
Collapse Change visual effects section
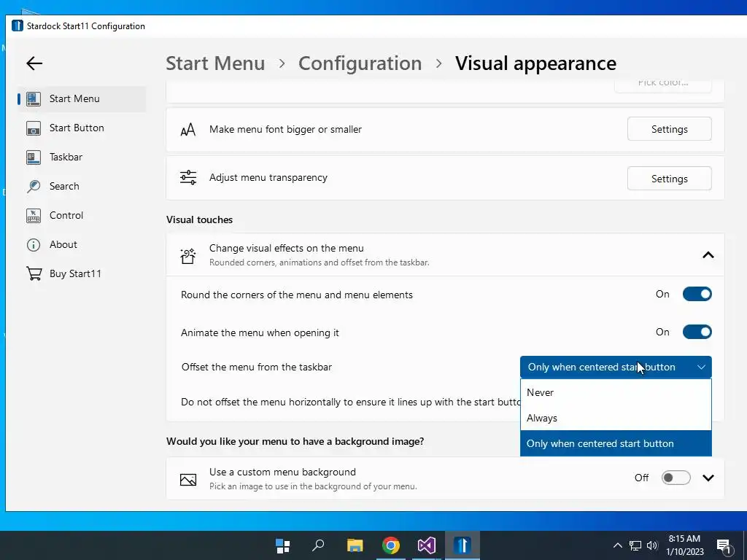708,255
